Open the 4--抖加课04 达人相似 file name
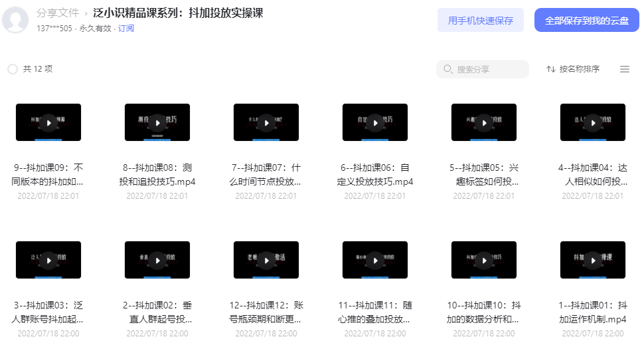 pyautogui.click(x=593, y=174)
